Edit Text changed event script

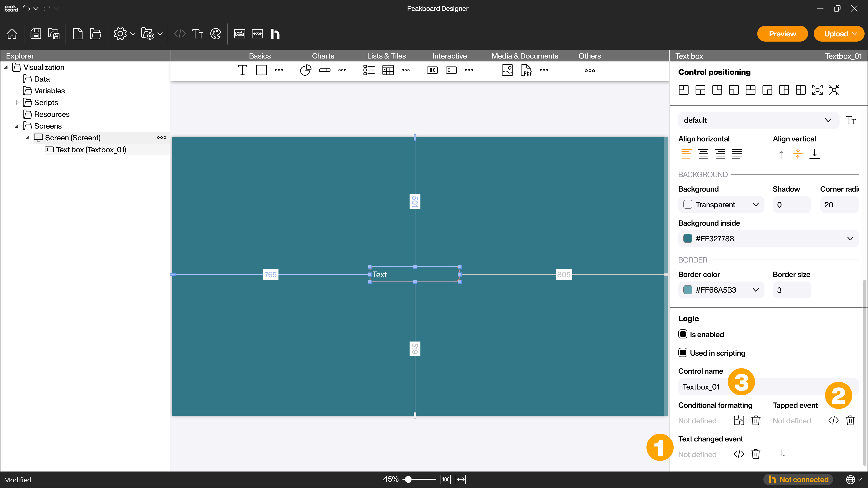pyautogui.click(x=739, y=454)
